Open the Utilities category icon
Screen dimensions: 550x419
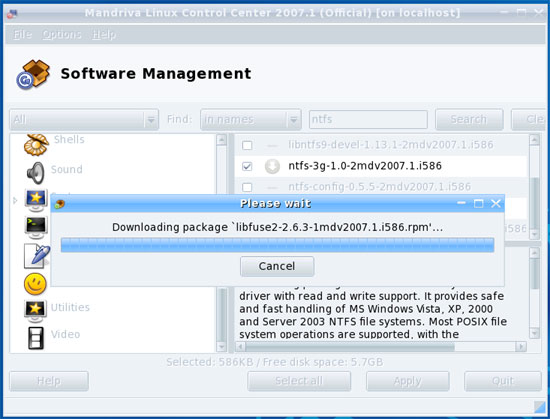[35, 311]
